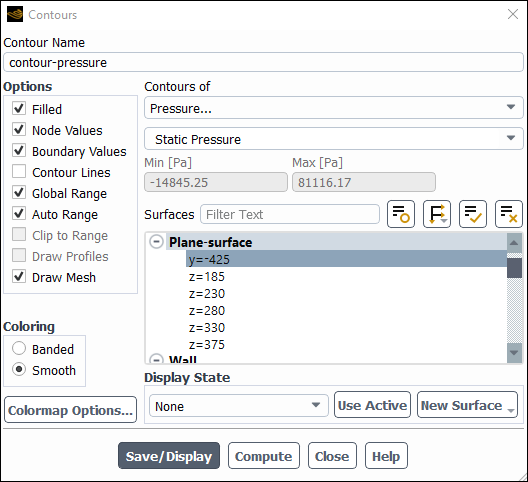Select surface z=230 in the list

tap(207, 294)
